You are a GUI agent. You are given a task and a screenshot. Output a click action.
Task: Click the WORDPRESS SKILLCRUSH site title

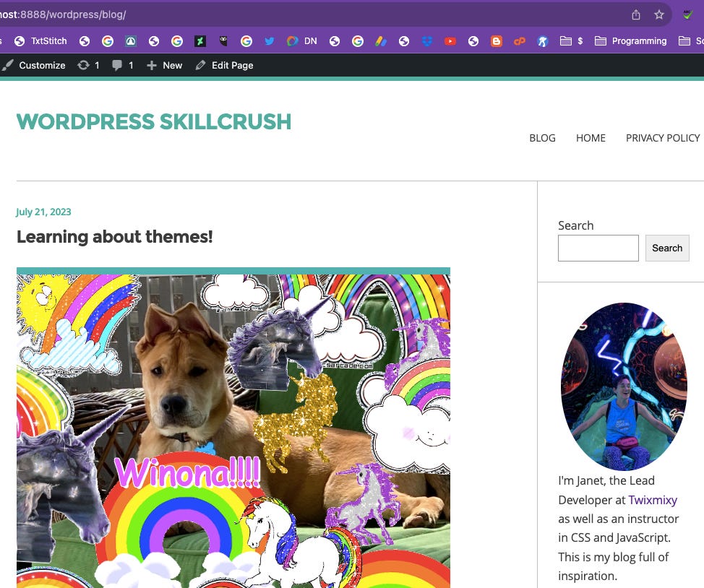(x=154, y=121)
